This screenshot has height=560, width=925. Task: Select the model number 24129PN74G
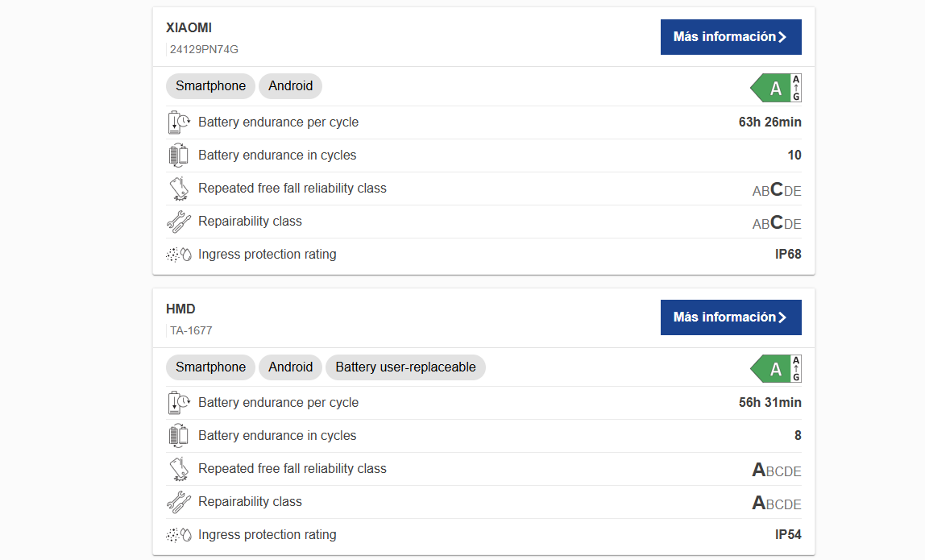pos(204,50)
